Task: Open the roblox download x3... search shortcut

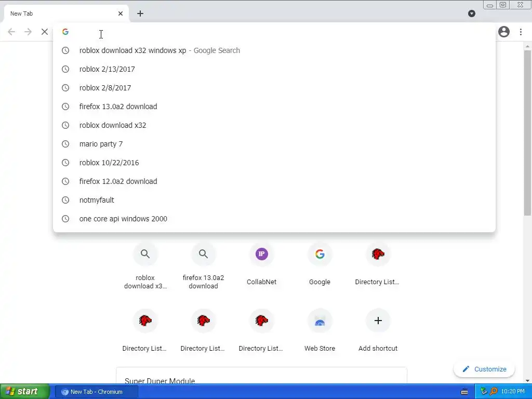Action: [145, 267]
